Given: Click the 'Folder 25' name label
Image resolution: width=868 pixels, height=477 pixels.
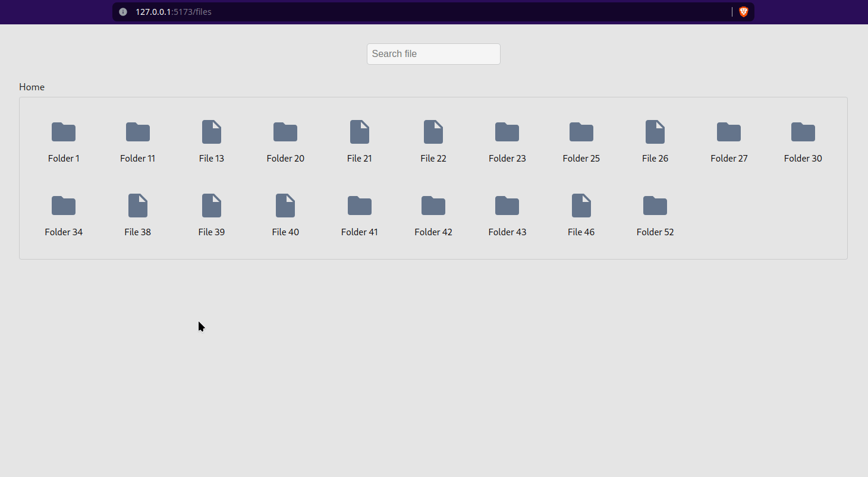Looking at the screenshot, I should [581, 159].
